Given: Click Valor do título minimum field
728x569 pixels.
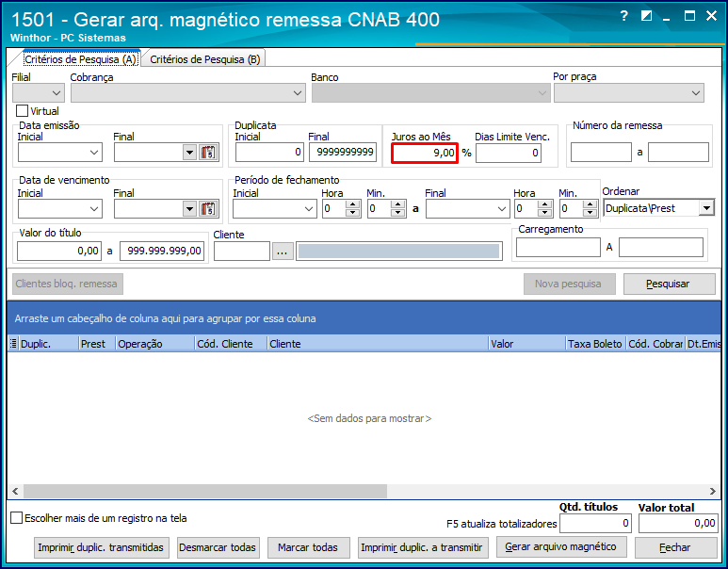Looking at the screenshot, I should pos(59,252).
